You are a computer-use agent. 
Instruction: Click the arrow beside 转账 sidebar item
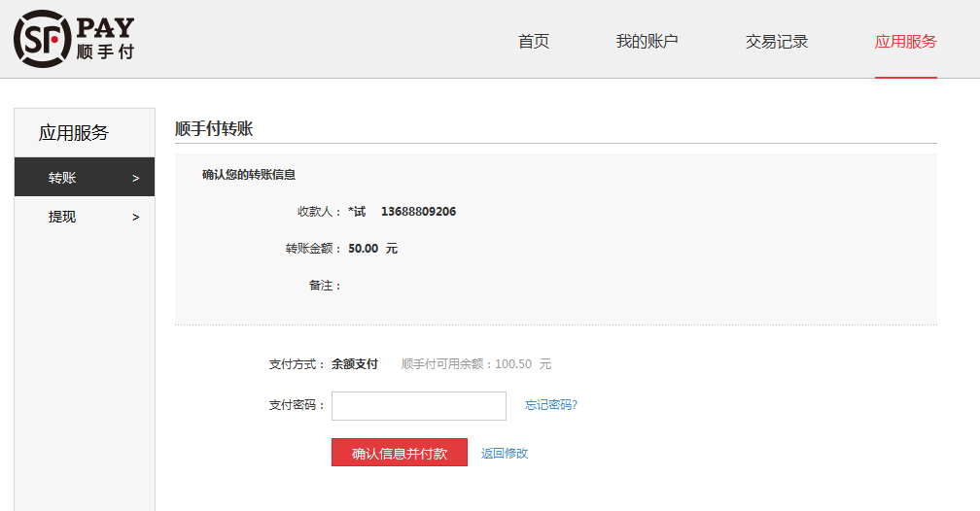point(135,179)
